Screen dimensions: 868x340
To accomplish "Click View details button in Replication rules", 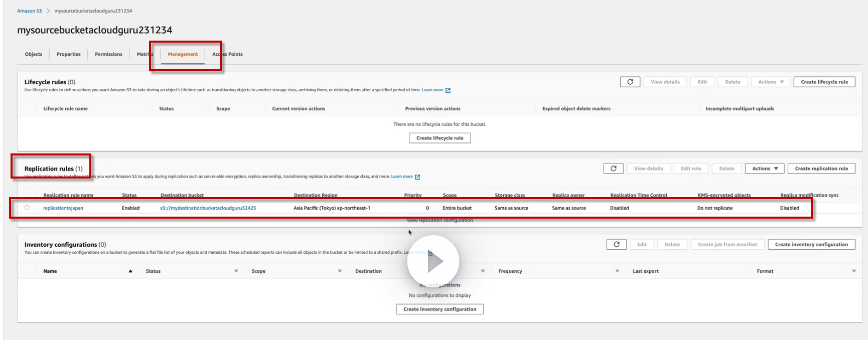I will pos(648,168).
